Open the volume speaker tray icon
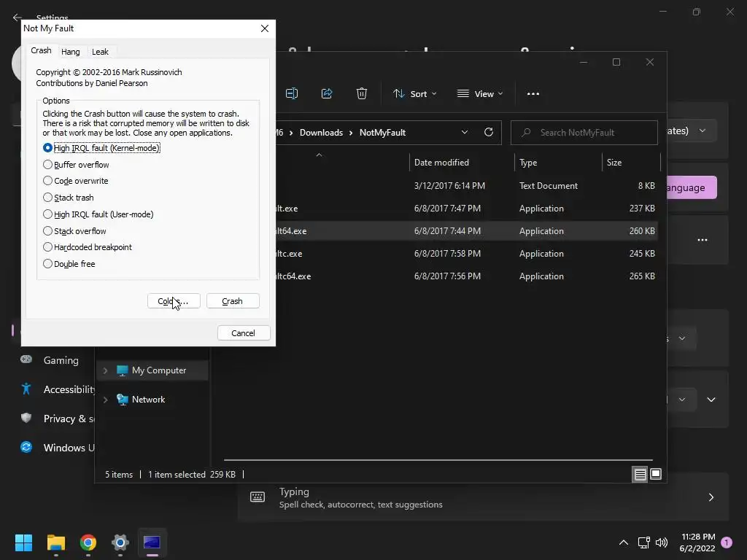Image resolution: width=747 pixels, height=560 pixels. (x=661, y=542)
